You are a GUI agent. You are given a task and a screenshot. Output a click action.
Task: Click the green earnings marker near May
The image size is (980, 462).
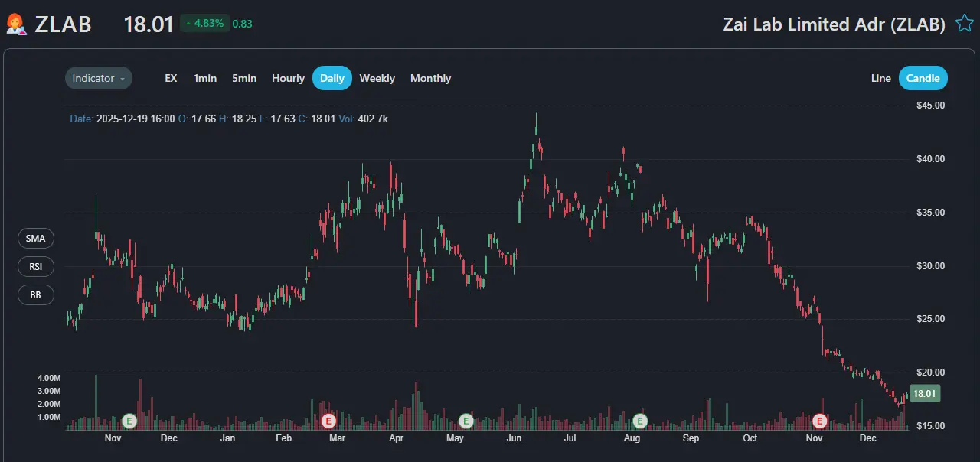pyautogui.click(x=465, y=421)
